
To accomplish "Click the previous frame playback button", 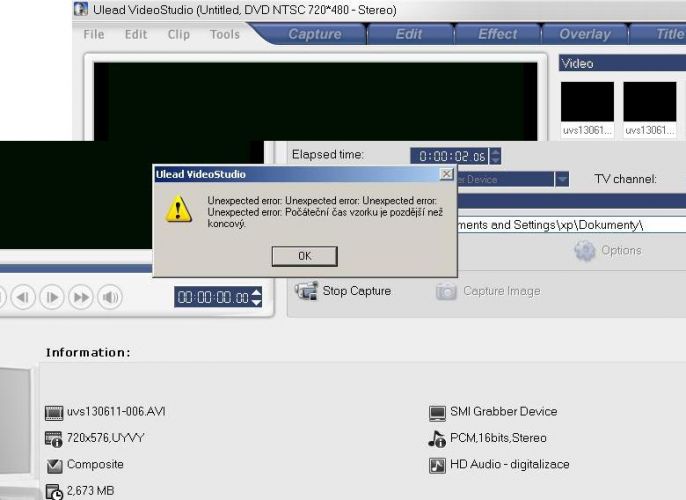I will coord(23,297).
